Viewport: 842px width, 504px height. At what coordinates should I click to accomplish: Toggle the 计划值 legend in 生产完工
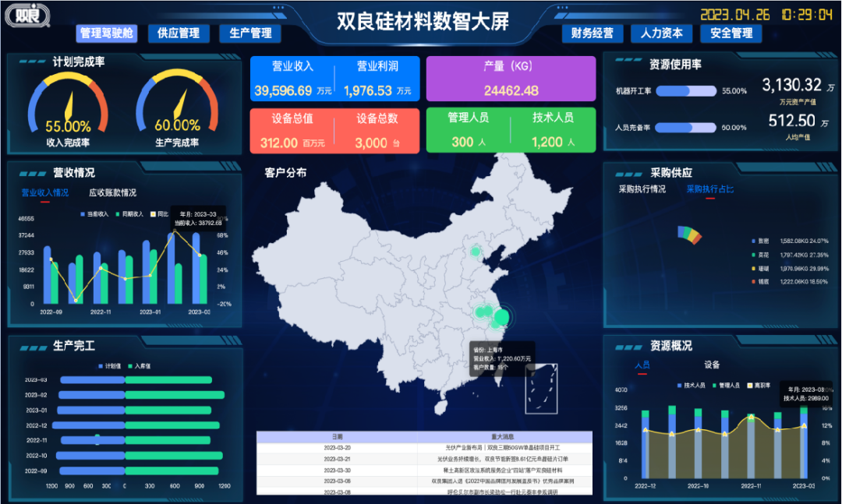point(110,366)
